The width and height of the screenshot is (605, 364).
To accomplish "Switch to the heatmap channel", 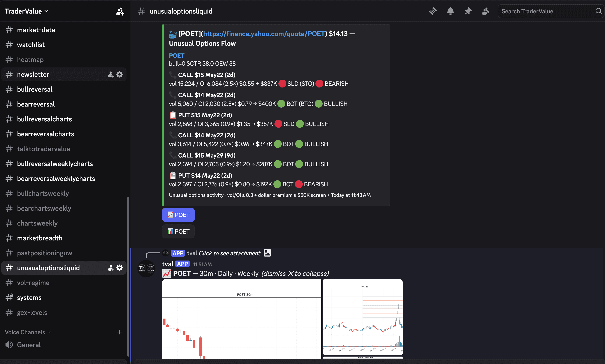I will [64, 59].
